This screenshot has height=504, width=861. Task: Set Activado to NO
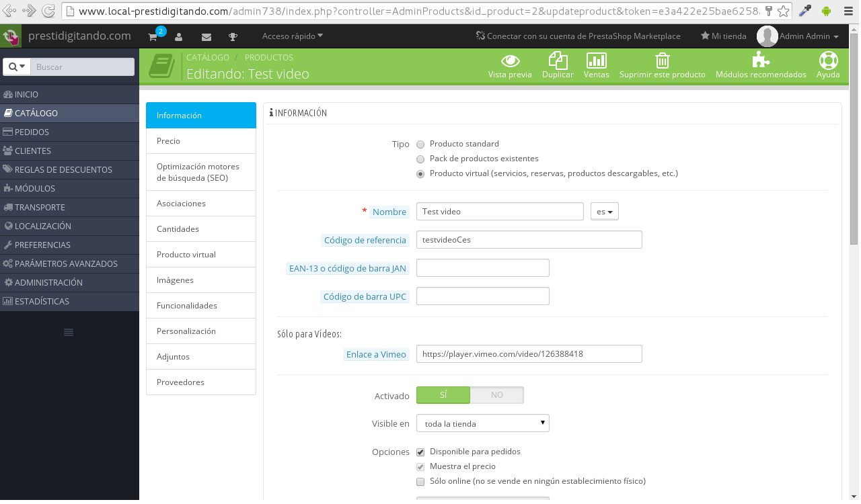[496, 395]
